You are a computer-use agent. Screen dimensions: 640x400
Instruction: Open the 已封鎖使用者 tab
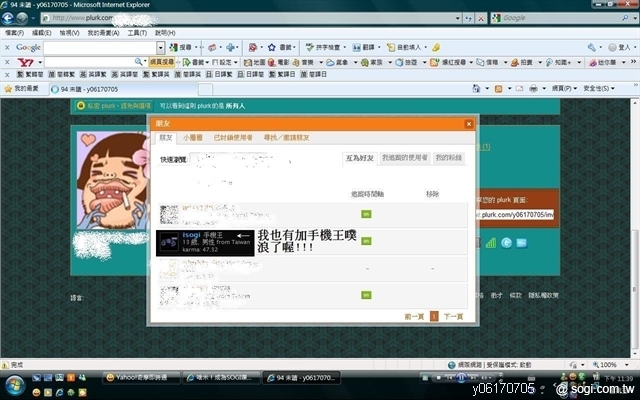(x=234, y=137)
